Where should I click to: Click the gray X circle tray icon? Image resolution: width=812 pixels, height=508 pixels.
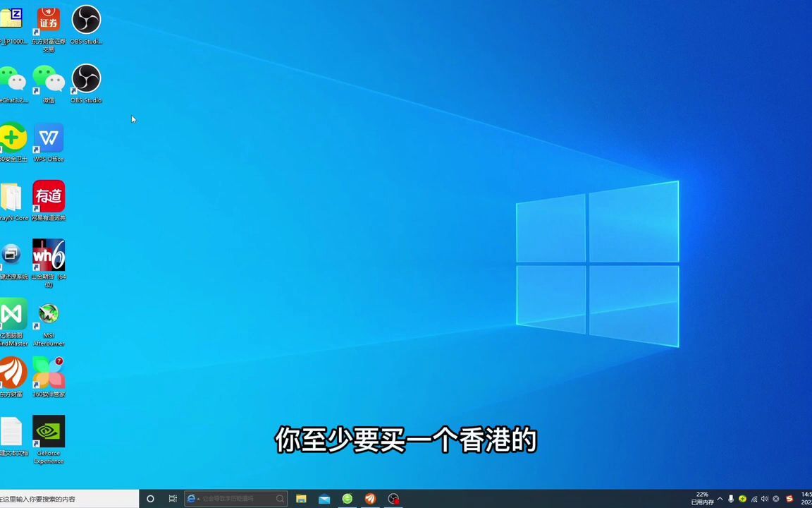coord(776,499)
